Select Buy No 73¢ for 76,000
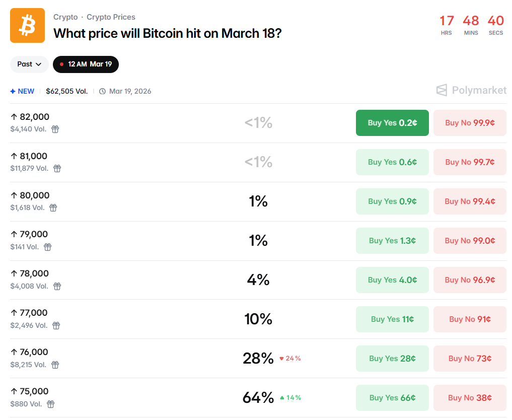Viewport: 512px width, 420px height. (470, 359)
